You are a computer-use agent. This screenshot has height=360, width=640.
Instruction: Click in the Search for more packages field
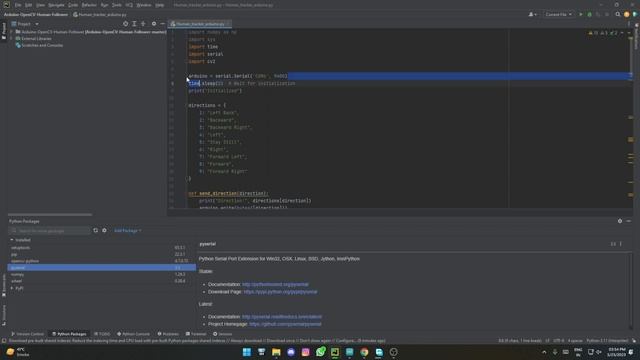click(49, 231)
